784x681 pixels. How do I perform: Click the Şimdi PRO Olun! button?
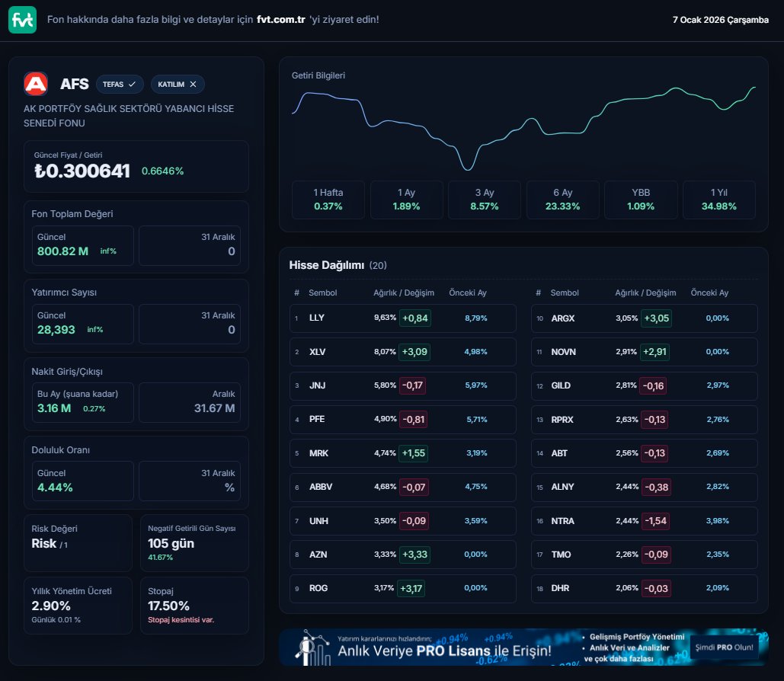[724, 647]
